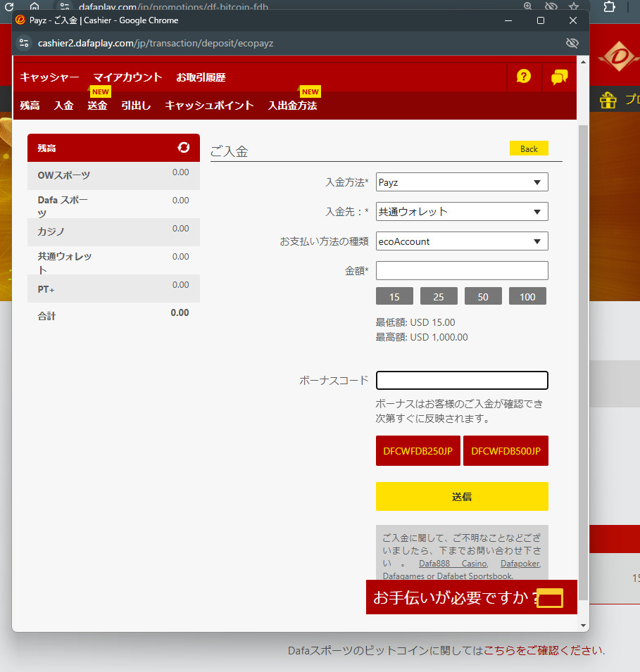Open the extensions puzzle icon in background browser
Viewport: 640px width, 672px height.
click(609, 6)
